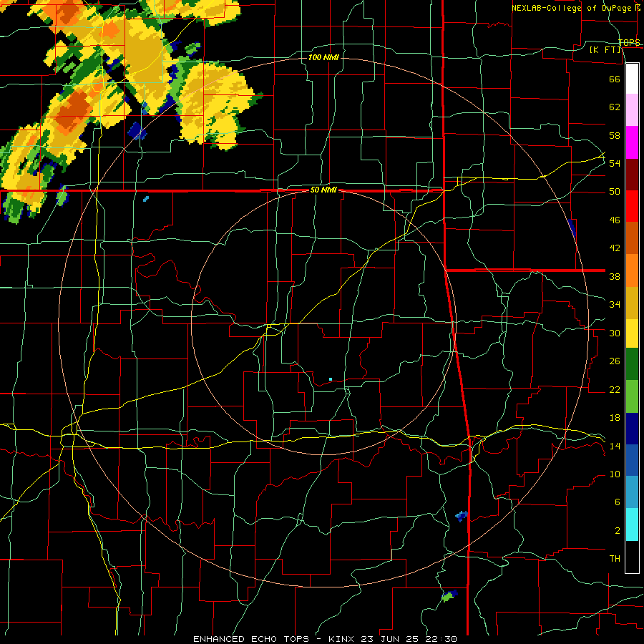The image size is (644, 644).
Task: Click the legend value 34
Action: [x=615, y=305]
